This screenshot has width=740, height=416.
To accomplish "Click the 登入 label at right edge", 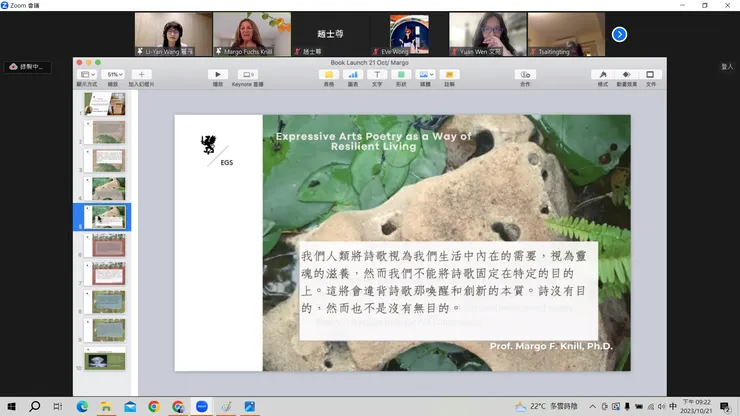I will point(727,67).
